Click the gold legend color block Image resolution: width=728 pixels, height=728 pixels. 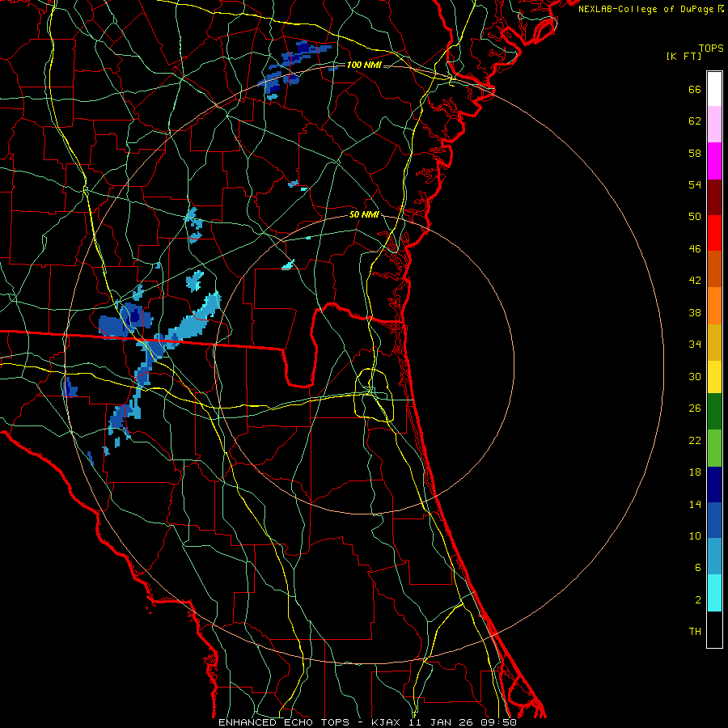(x=714, y=342)
